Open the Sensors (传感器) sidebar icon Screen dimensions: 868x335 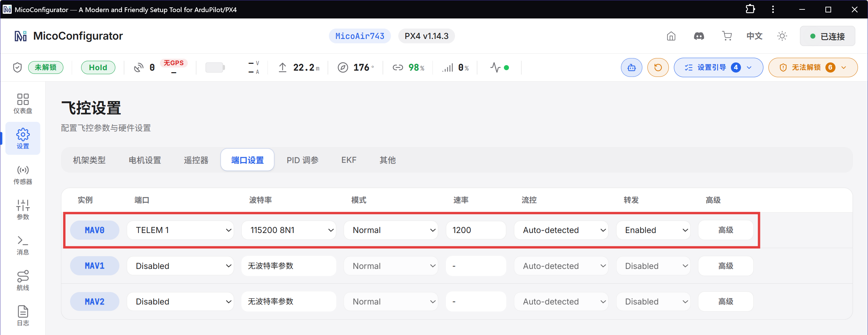(22, 175)
